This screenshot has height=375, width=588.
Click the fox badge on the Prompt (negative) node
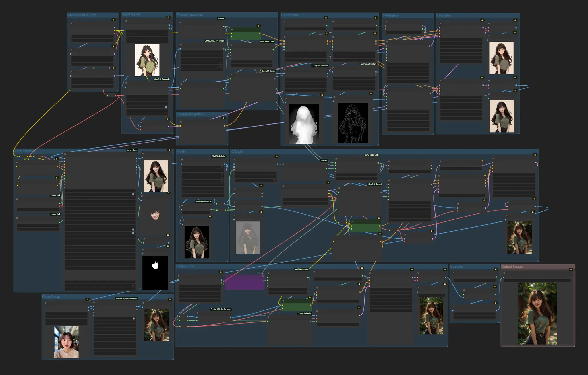pyautogui.click(x=223, y=118)
